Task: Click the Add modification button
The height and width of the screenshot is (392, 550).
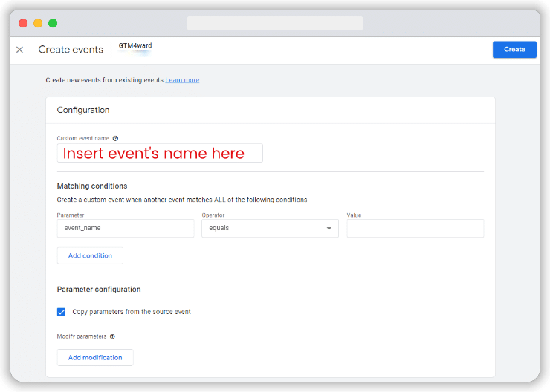Action: coord(95,357)
